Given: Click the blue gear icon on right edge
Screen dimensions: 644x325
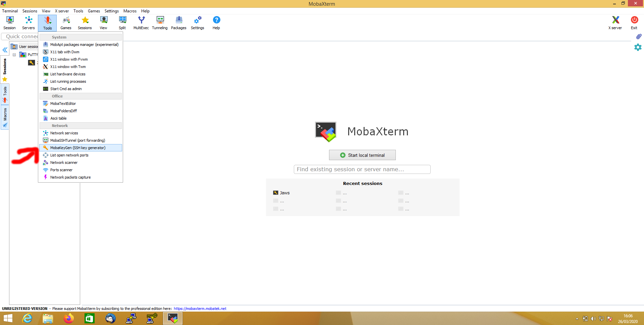Looking at the screenshot, I should (x=638, y=47).
